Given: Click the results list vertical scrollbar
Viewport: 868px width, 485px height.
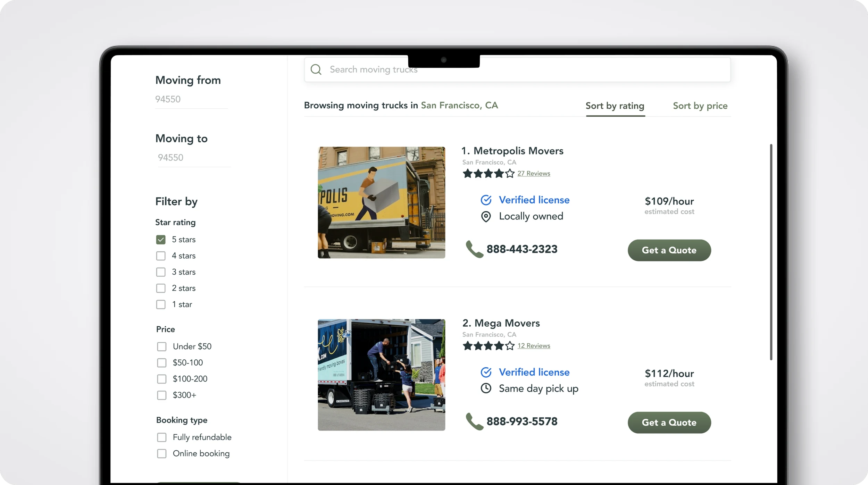Looking at the screenshot, I should (x=771, y=252).
